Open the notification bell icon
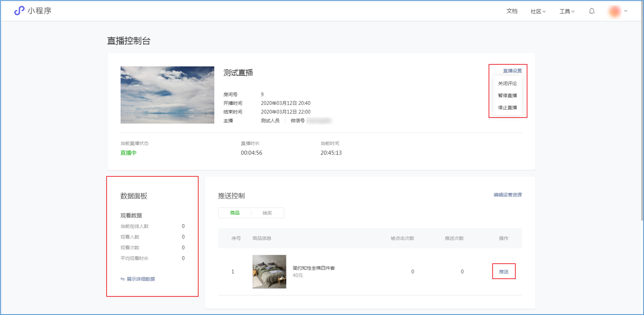Screen dimensions: 644x315 coord(592,11)
